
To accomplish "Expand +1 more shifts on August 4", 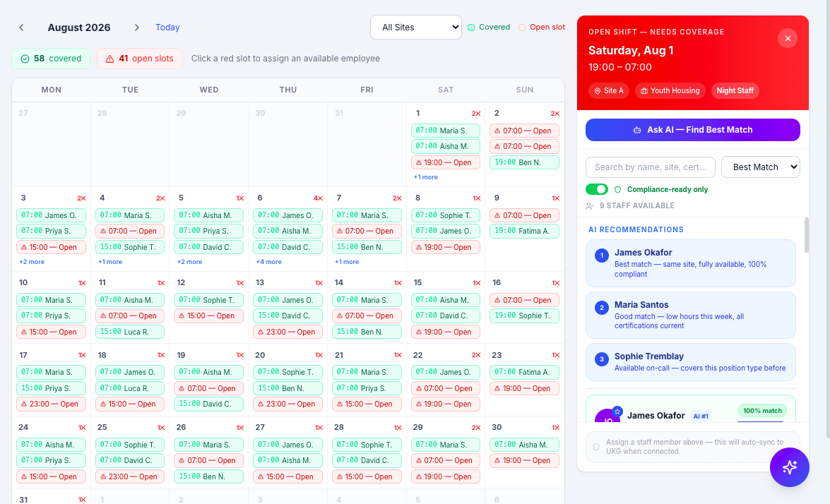I will (110, 262).
